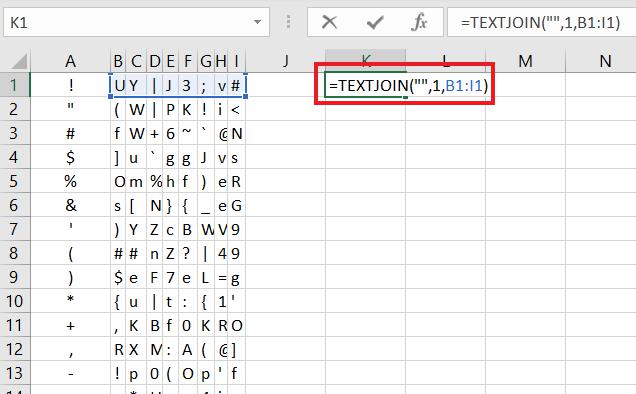
Task: Click into the formula bar TEXTJOIN text
Action: [540, 22]
